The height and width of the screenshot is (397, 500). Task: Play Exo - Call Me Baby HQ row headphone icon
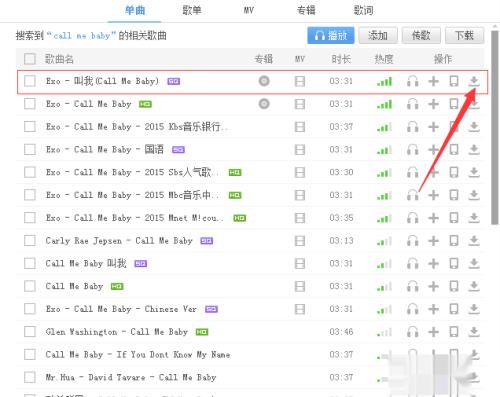tap(413, 104)
